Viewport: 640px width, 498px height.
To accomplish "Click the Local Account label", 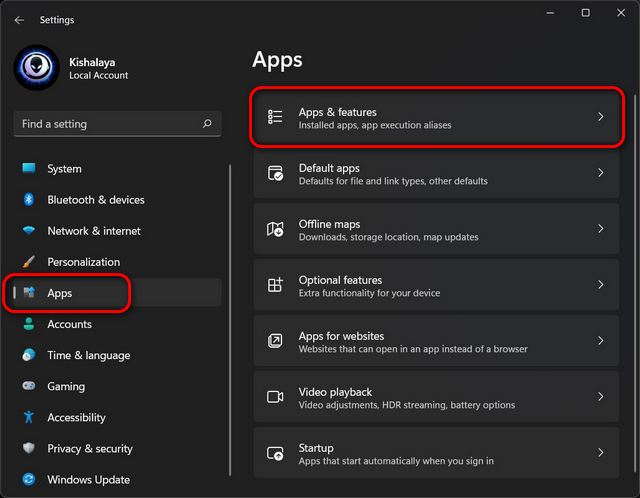I will (98, 76).
